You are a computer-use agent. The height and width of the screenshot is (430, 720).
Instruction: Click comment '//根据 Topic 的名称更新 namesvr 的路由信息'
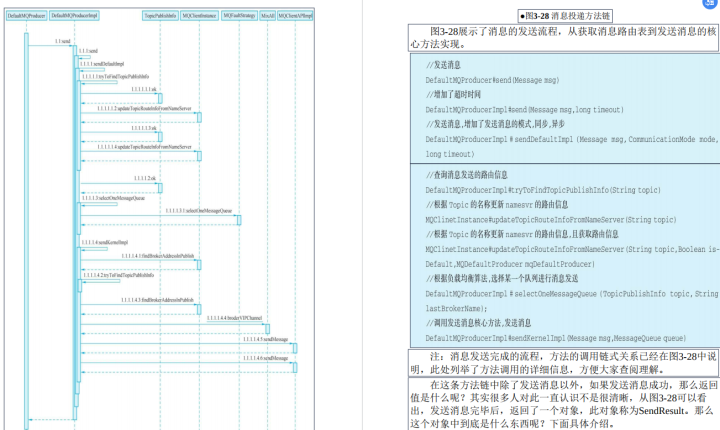click(496, 204)
